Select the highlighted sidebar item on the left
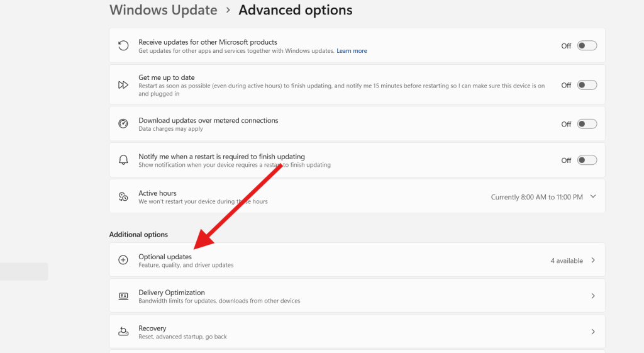Viewport: 644px width, 353px height. (x=24, y=272)
